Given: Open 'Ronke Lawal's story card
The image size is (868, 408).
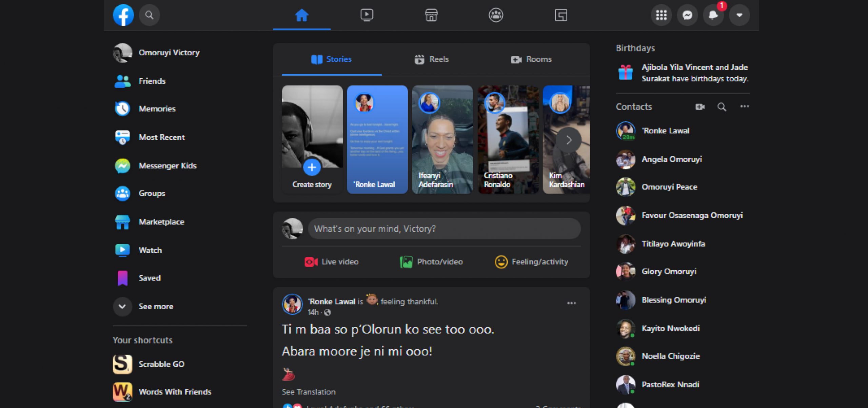Looking at the screenshot, I should 377,139.
